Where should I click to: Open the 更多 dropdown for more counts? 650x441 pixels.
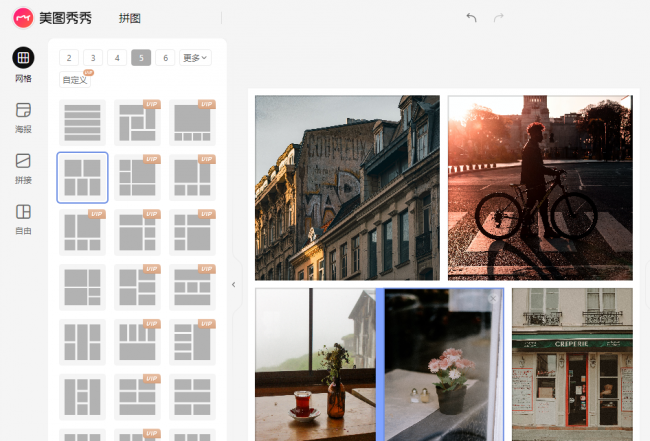[195, 58]
